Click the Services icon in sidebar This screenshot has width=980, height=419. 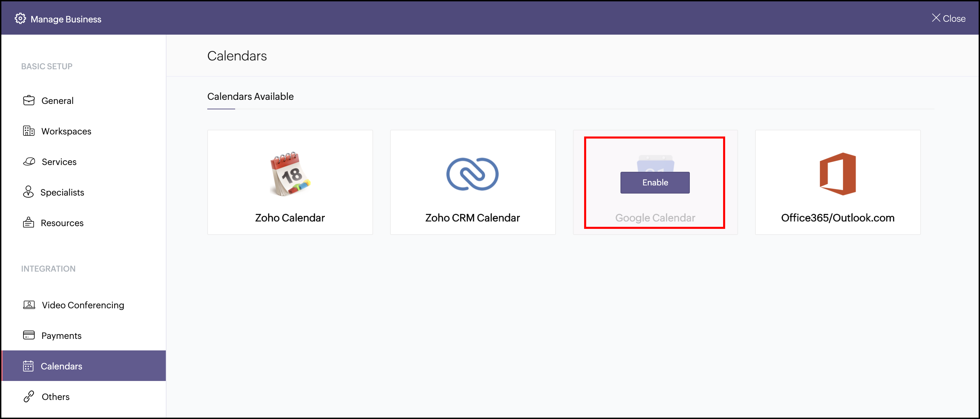[x=29, y=162]
